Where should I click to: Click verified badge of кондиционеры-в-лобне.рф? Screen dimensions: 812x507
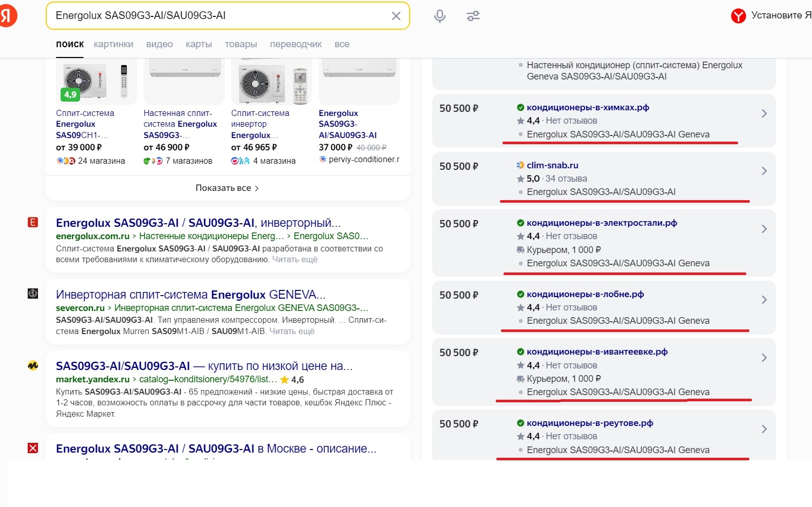(x=520, y=294)
